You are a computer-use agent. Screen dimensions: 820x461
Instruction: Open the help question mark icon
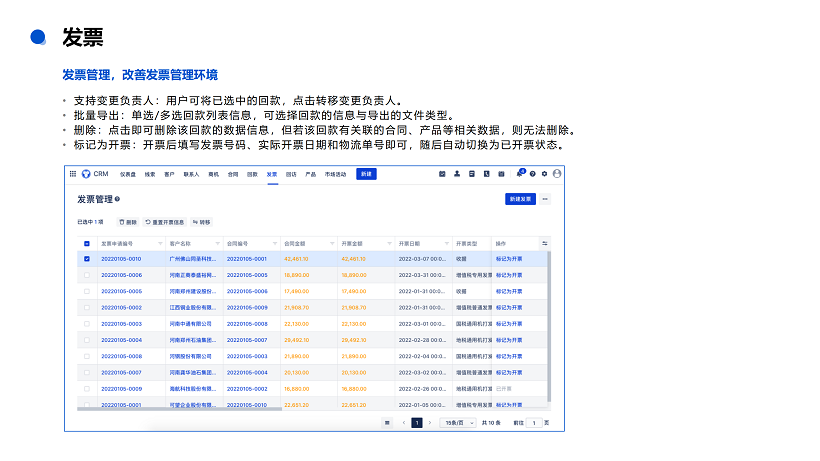[x=532, y=174]
